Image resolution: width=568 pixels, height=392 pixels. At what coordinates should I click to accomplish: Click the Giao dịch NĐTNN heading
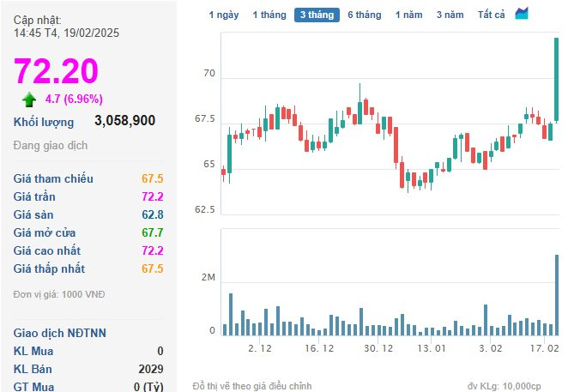coord(60,333)
